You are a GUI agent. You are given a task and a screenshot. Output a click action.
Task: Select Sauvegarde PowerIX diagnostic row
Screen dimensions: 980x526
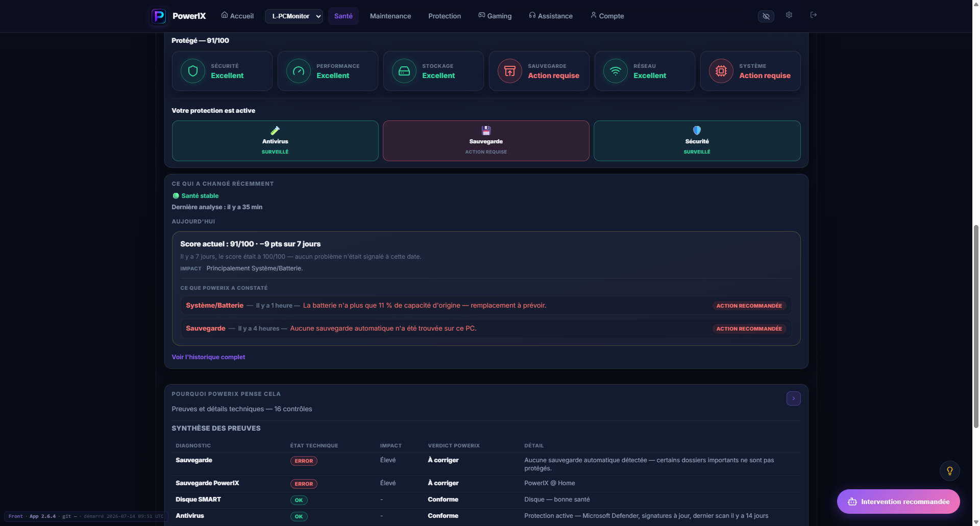(486, 484)
